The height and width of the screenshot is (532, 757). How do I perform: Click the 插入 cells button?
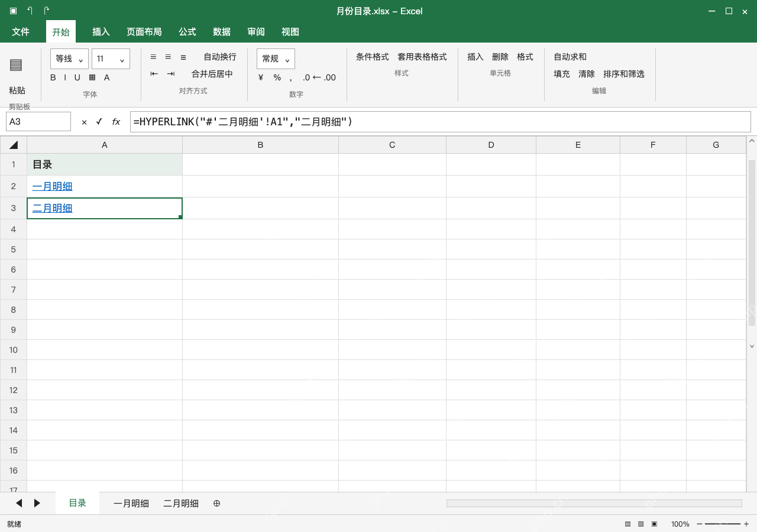tap(475, 57)
